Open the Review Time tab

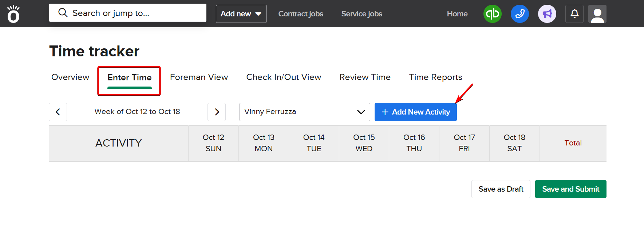(365, 77)
